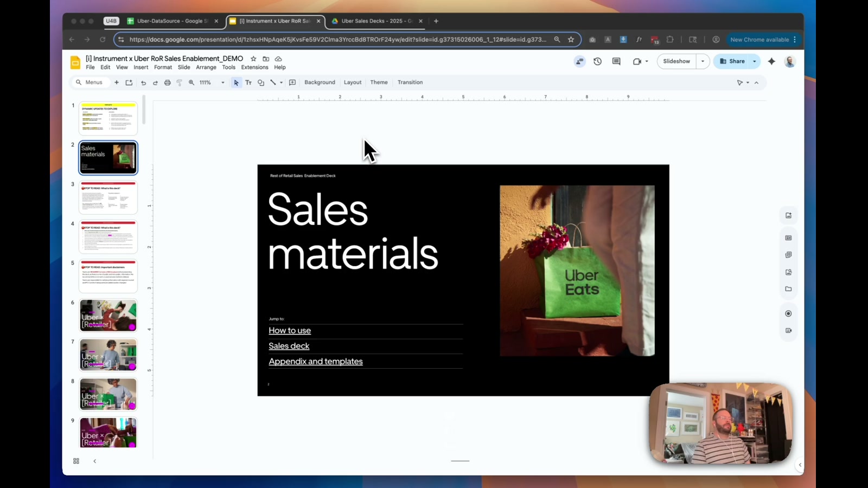This screenshot has height=488, width=868.
Task: Click the camera extension icon in Chrome
Action: (592, 40)
